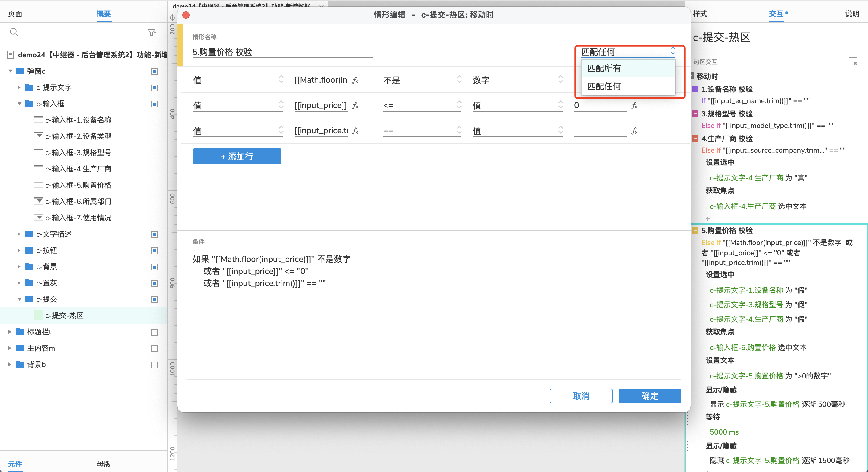Open the outline filter funnel icon

pos(152,32)
